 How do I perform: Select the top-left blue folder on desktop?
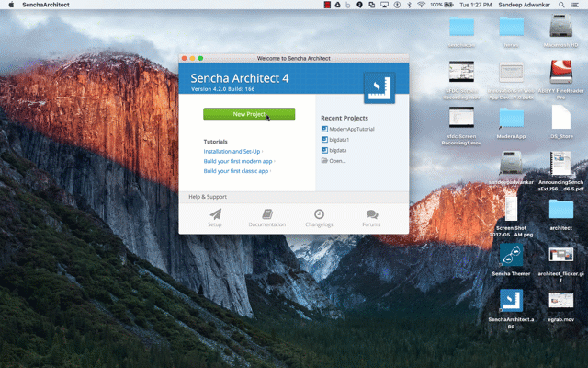[x=461, y=27]
